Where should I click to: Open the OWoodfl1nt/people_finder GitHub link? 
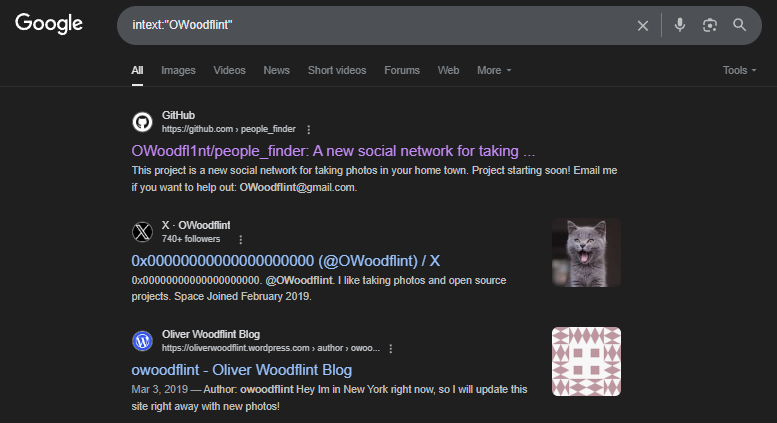point(333,151)
